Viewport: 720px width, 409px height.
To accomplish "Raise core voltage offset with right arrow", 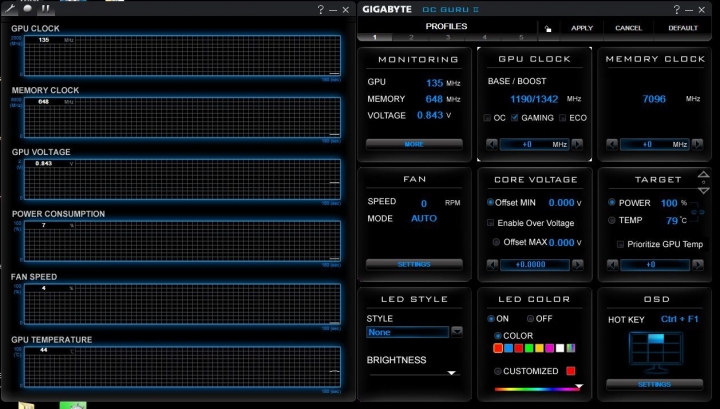I will [x=578, y=265].
